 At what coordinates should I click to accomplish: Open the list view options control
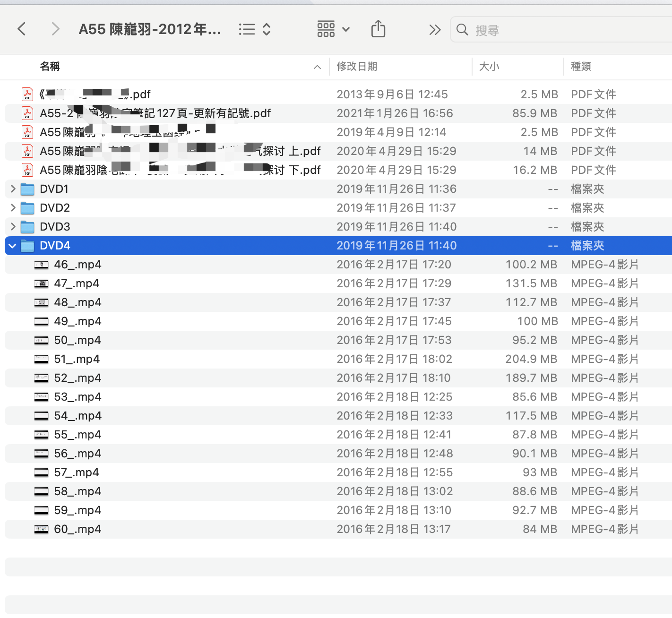click(255, 29)
